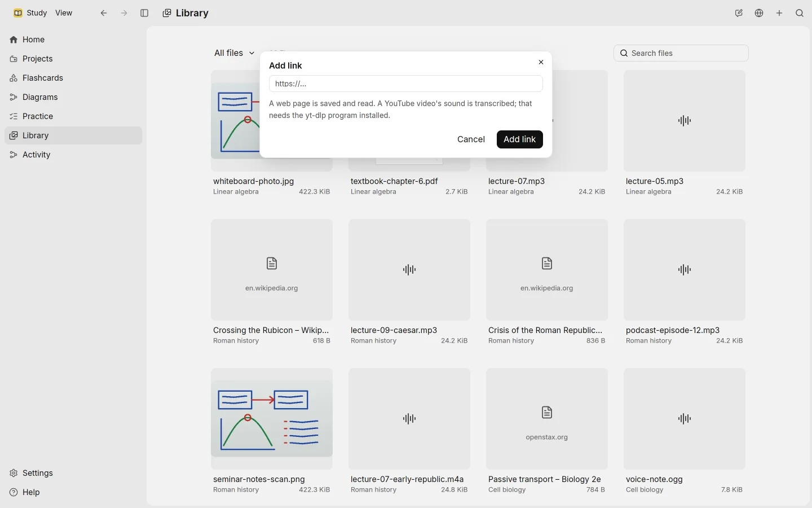Open Crisis of the Roman Republic thumbnail
The image size is (812, 508).
(x=547, y=270)
